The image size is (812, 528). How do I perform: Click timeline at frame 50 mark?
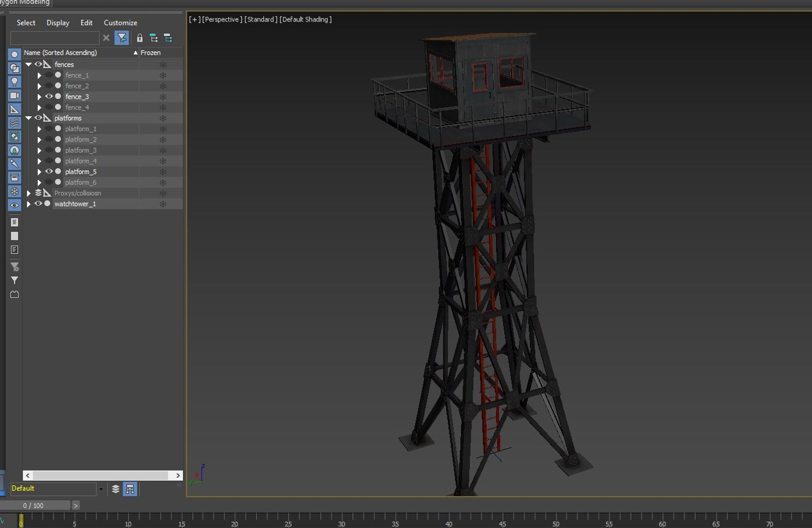[x=555, y=520]
